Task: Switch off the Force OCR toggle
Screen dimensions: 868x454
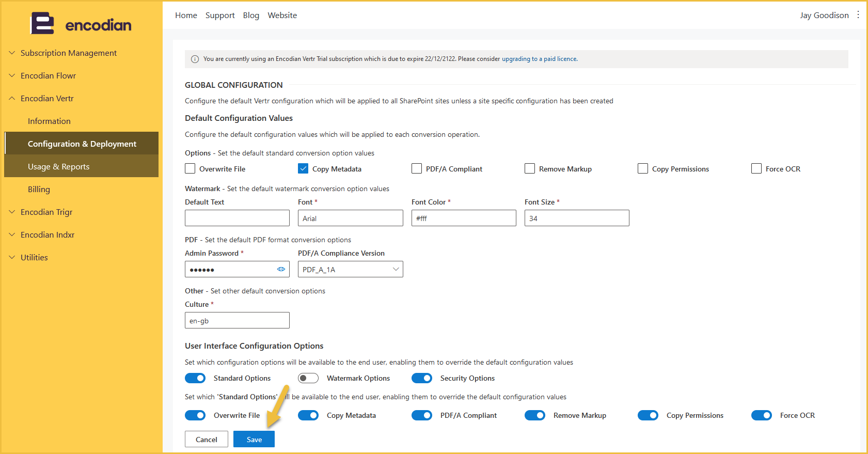Action: [x=762, y=415]
